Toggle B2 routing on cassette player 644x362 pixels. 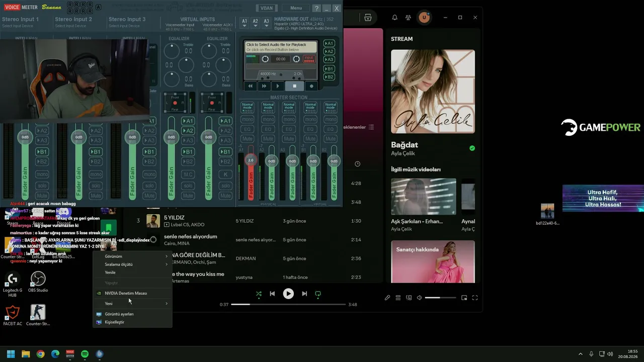pyautogui.click(x=329, y=77)
